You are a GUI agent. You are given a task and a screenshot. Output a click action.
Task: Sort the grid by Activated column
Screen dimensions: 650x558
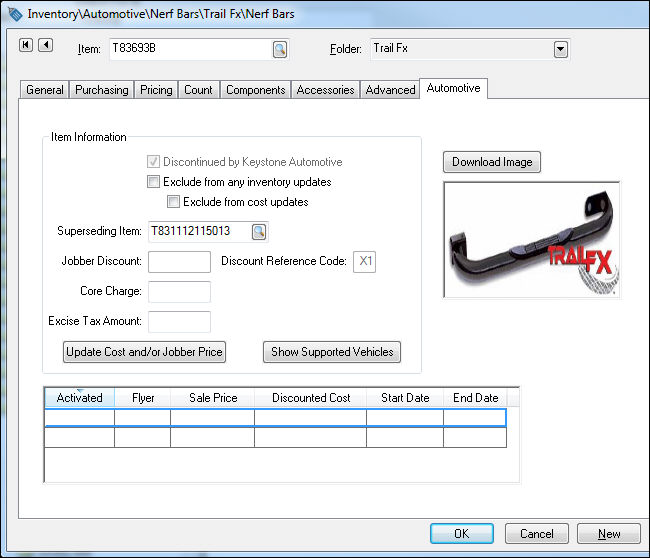click(x=79, y=398)
